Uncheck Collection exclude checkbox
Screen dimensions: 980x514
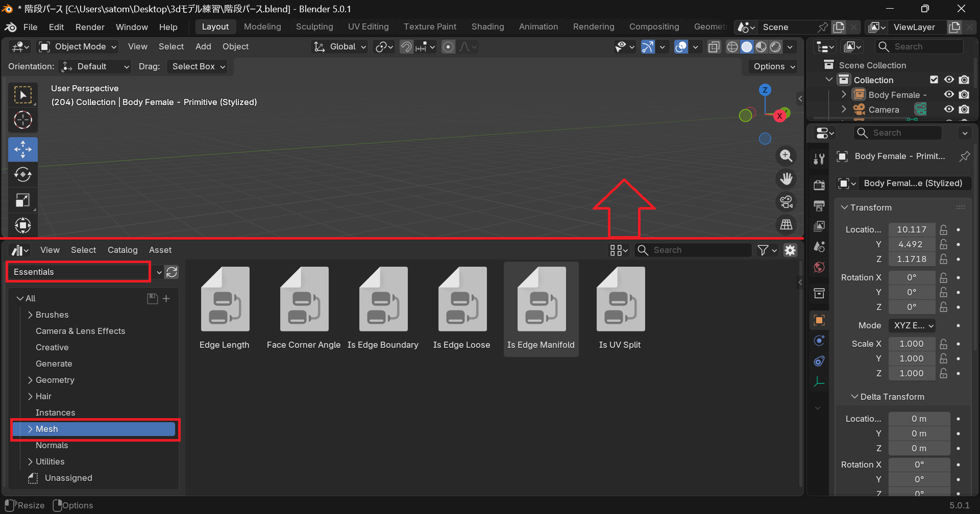tap(934, 80)
